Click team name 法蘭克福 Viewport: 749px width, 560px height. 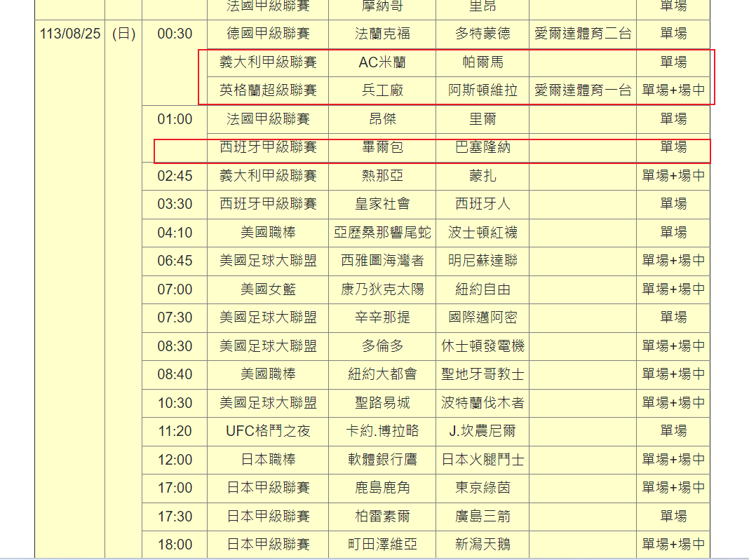(x=382, y=34)
